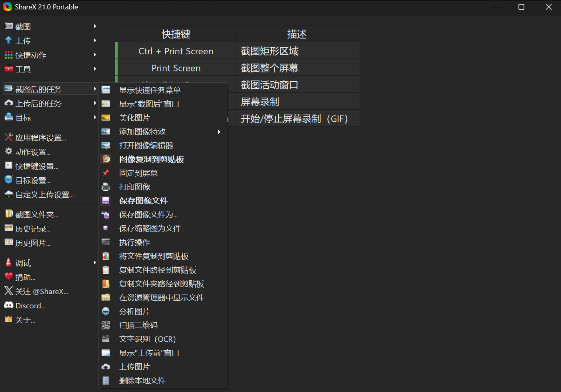Enable 打开图像编辑器 task
The height and width of the screenshot is (392, 561).
[163, 145]
